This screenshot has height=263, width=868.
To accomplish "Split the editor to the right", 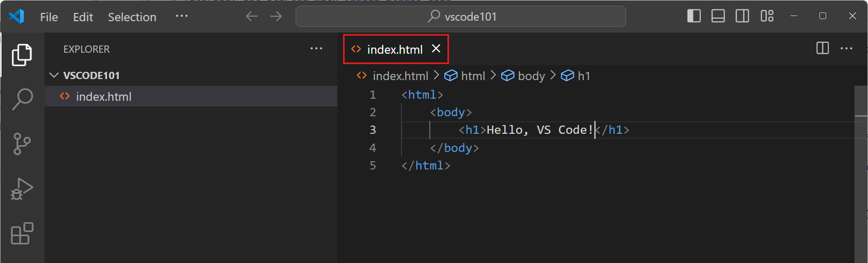I will click(822, 49).
